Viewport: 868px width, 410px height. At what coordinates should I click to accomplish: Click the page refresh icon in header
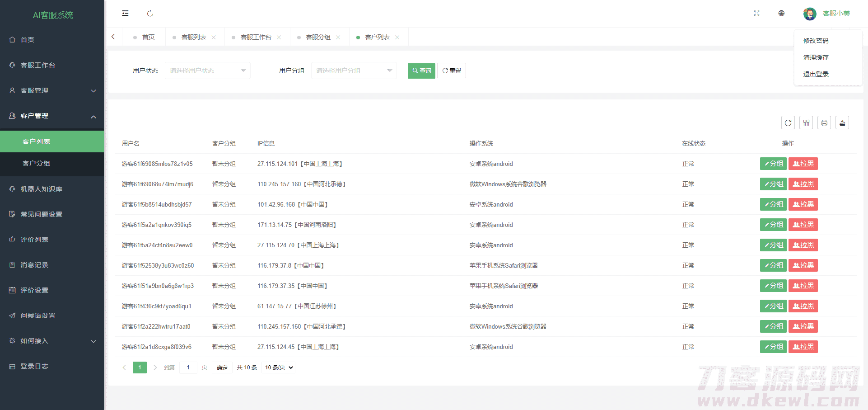click(150, 14)
